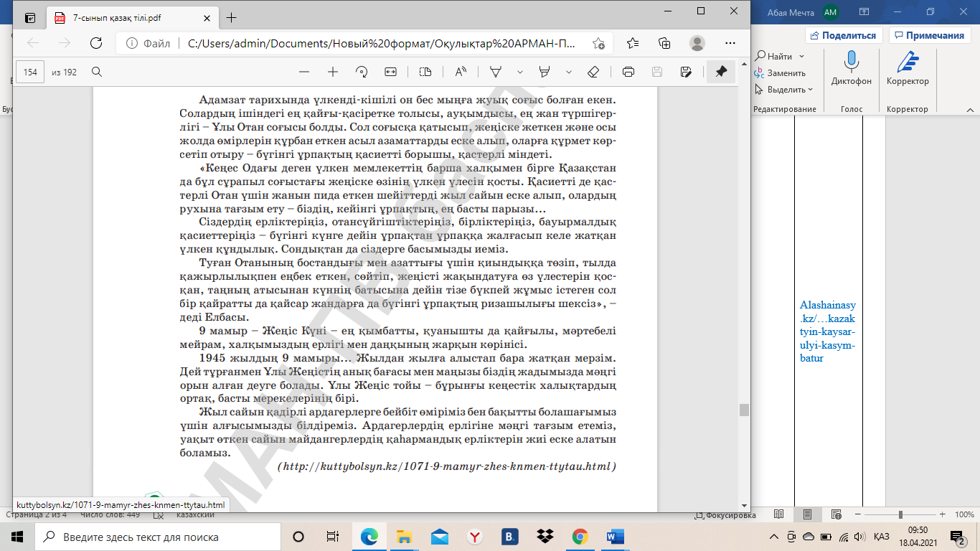Toggle the page view mode button
980x551 pixels.
coord(425,72)
